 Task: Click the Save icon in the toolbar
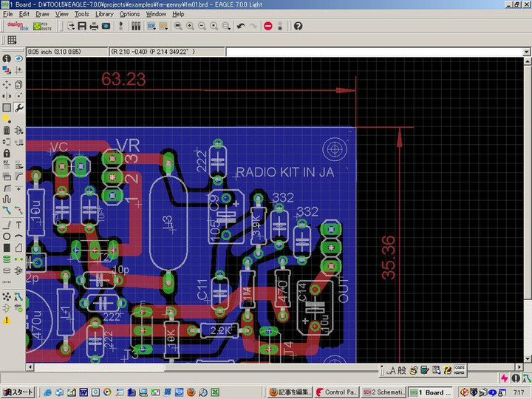(82, 26)
